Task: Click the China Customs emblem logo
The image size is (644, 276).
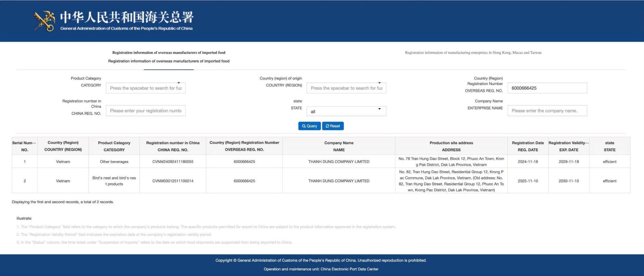Action: coord(44,21)
